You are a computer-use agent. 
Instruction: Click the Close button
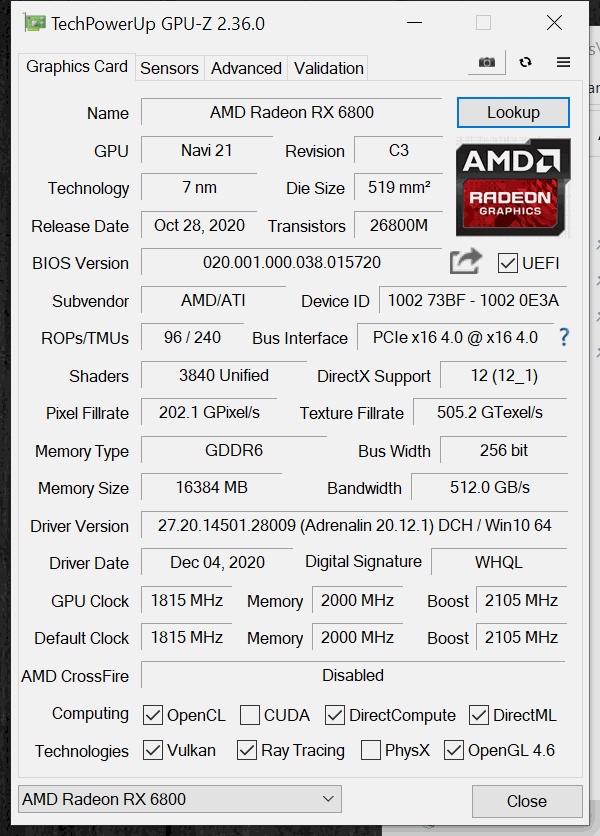[x=526, y=801]
